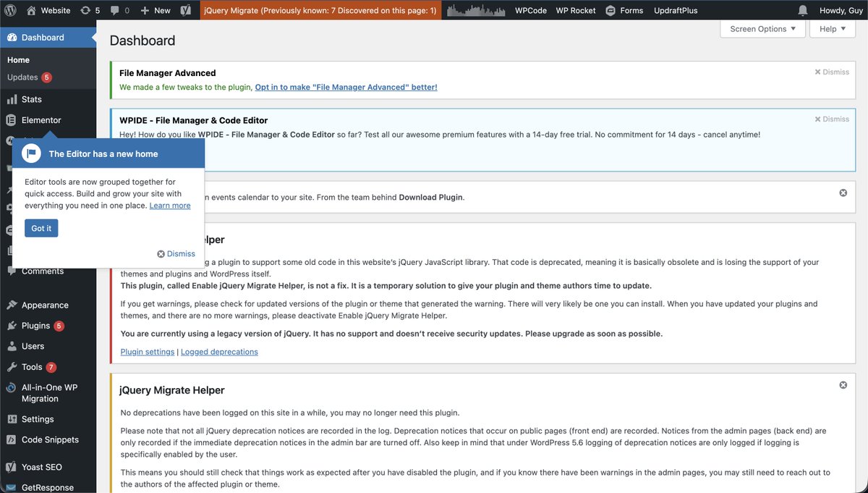The height and width of the screenshot is (493, 868).
Task: Open the WPCode admin bar menu
Action: click(x=531, y=10)
